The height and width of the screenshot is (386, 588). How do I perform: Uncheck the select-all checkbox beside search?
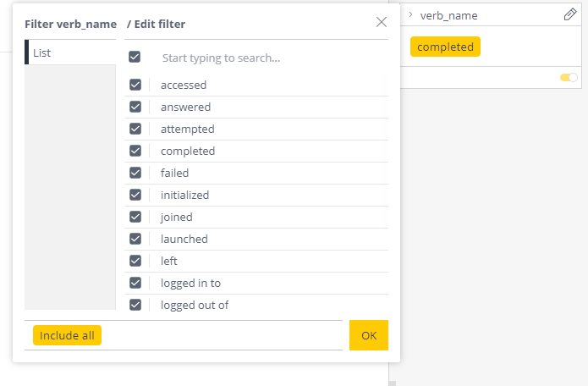135,57
